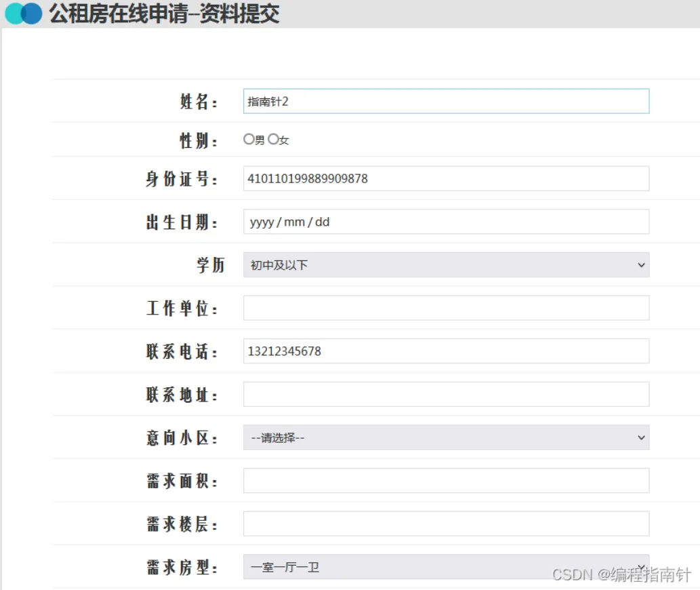Select the 男 radio button
The height and width of the screenshot is (590, 700).
click(x=249, y=139)
